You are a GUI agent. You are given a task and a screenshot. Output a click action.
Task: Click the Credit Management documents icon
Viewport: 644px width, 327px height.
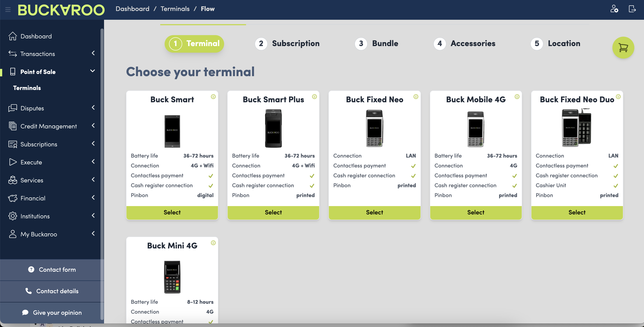click(13, 126)
